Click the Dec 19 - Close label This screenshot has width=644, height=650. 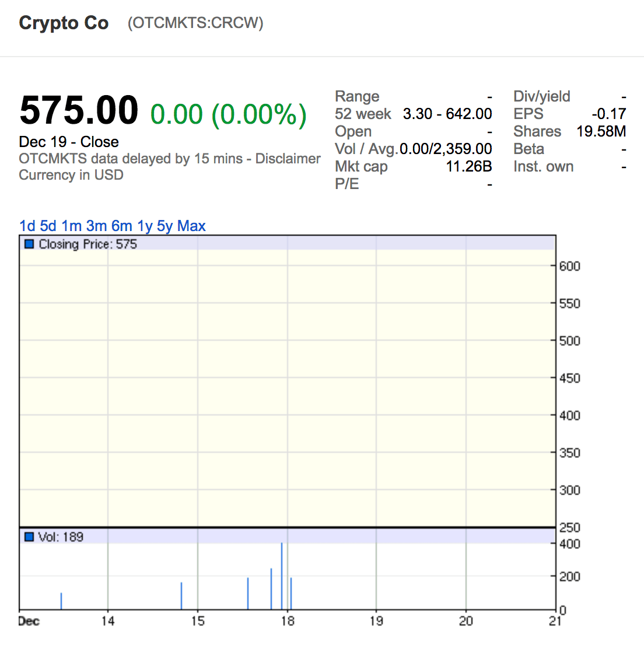click(x=69, y=142)
